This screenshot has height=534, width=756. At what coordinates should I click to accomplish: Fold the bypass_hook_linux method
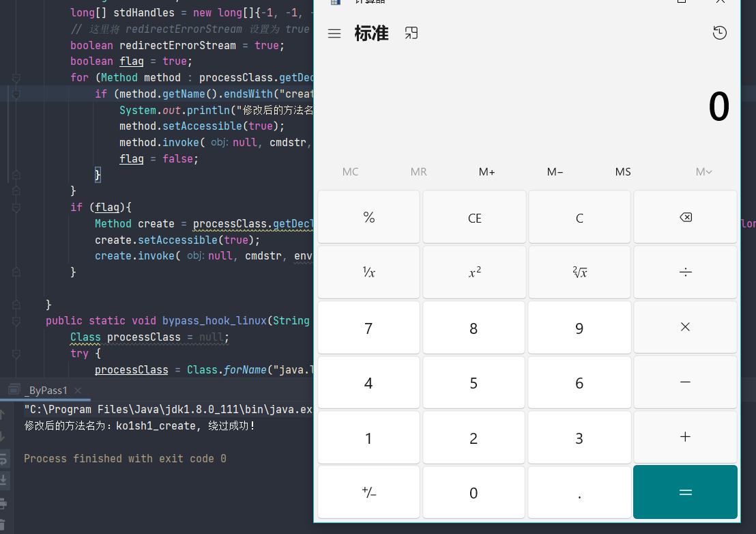[x=16, y=321]
